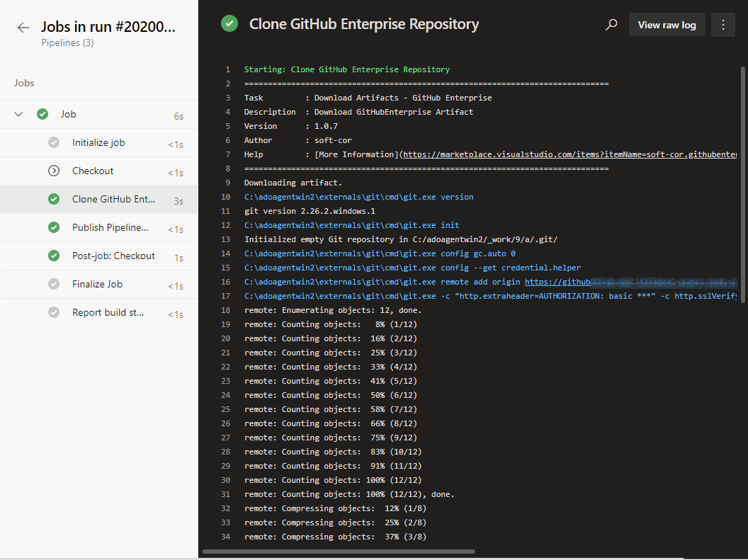Click the Clone GitHub Enterprise Repository heading
Viewport: 748px width, 560px height.
click(364, 24)
